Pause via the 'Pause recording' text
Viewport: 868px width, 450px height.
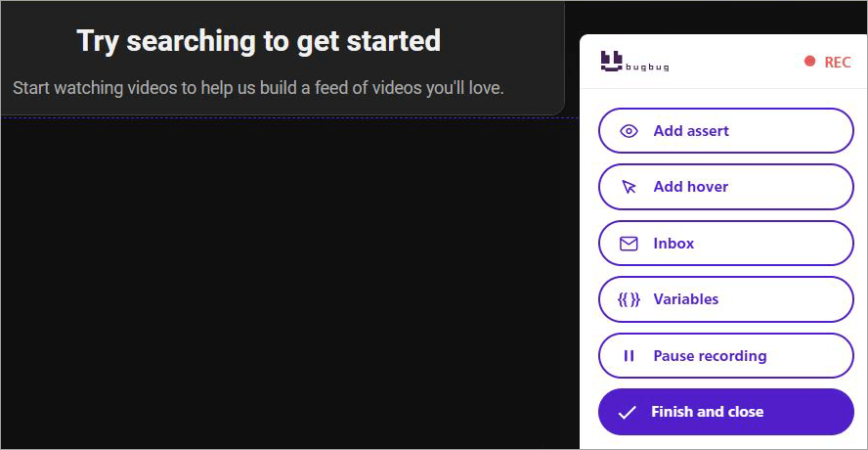pos(710,356)
